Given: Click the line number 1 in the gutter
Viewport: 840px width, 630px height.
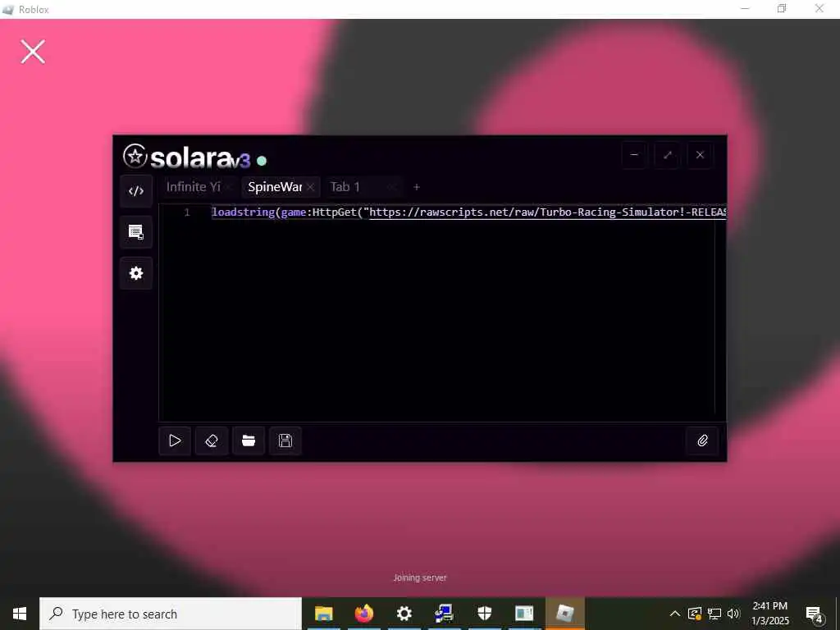Looking at the screenshot, I should coord(187,212).
